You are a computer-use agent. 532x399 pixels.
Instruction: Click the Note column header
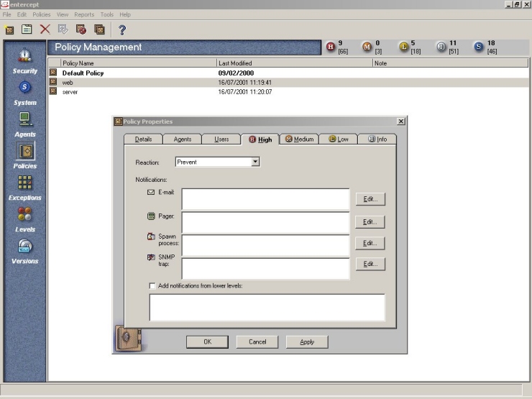click(x=450, y=63)
